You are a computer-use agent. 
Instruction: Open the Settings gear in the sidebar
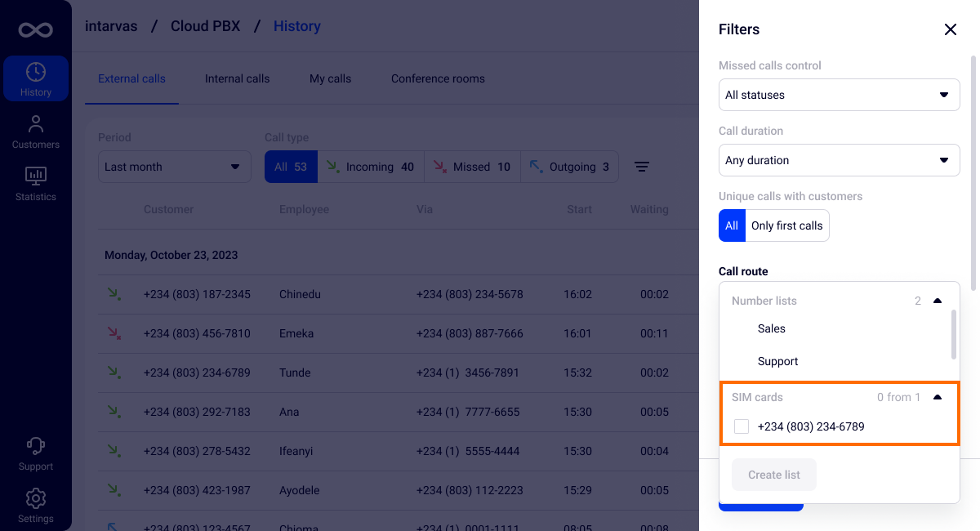[x=36, y=506]
